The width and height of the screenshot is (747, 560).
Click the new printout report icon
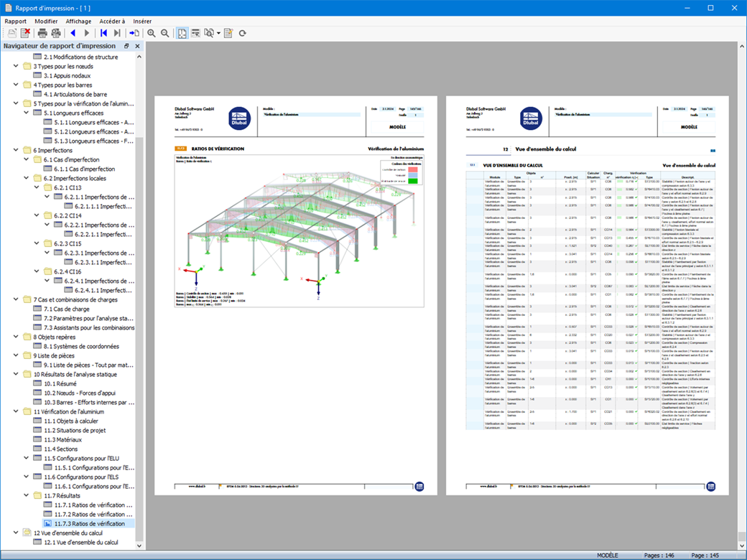12,33
